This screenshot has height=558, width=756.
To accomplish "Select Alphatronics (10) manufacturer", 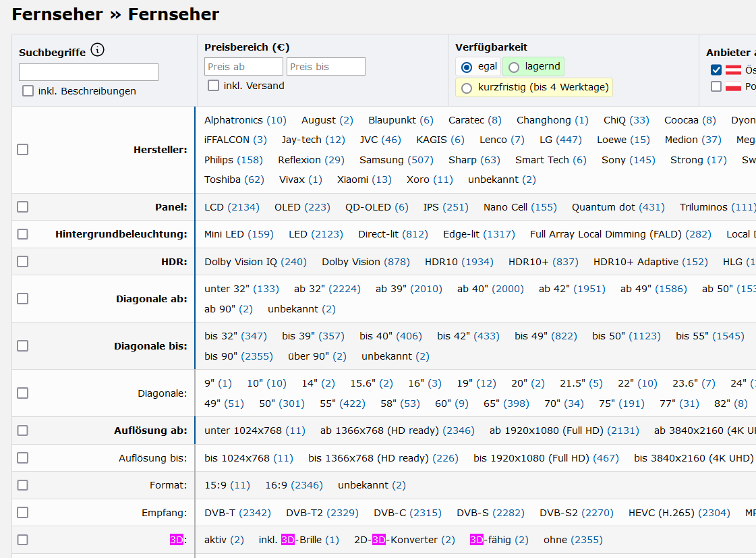I will (245, 120).
